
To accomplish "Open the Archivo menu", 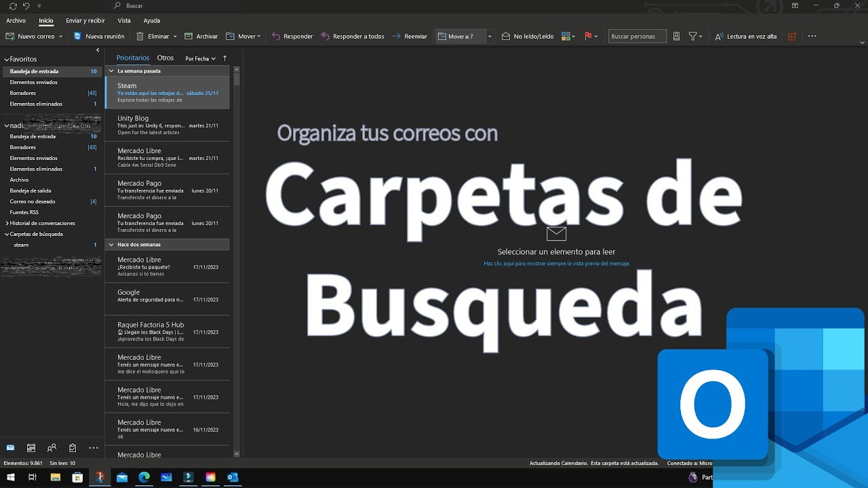I will pyautogui.click(x=16, y=21).
